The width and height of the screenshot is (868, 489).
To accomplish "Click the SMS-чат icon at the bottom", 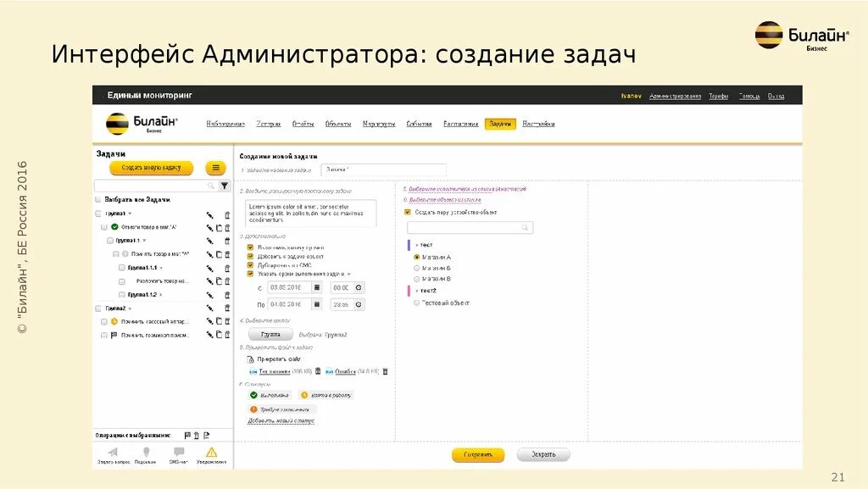I will tap(178, 451).
